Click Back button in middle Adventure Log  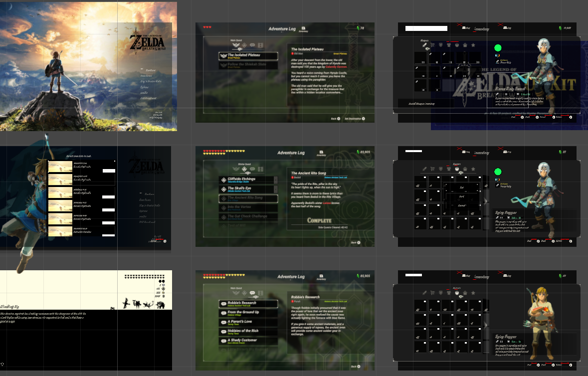click(356, 242)
